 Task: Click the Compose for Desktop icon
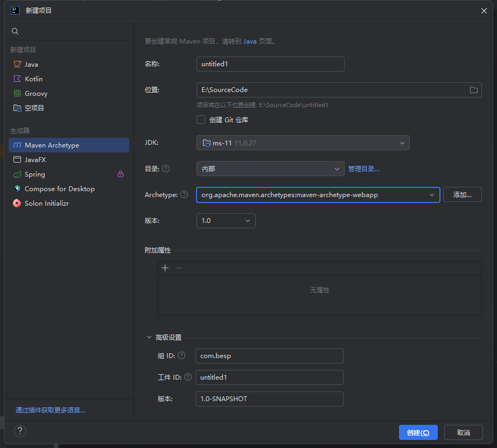click(x=17, y=188)
